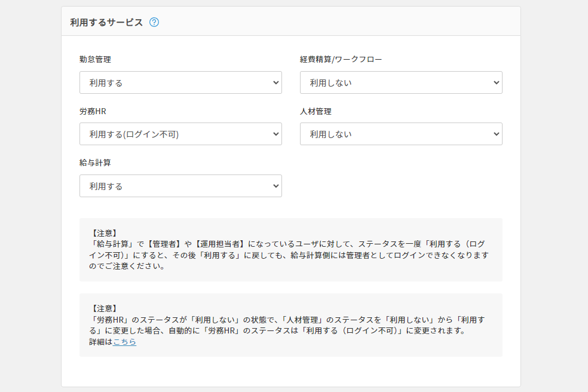Click the 人材管理 field label
The image size is (588, 392).
(316, 111)
